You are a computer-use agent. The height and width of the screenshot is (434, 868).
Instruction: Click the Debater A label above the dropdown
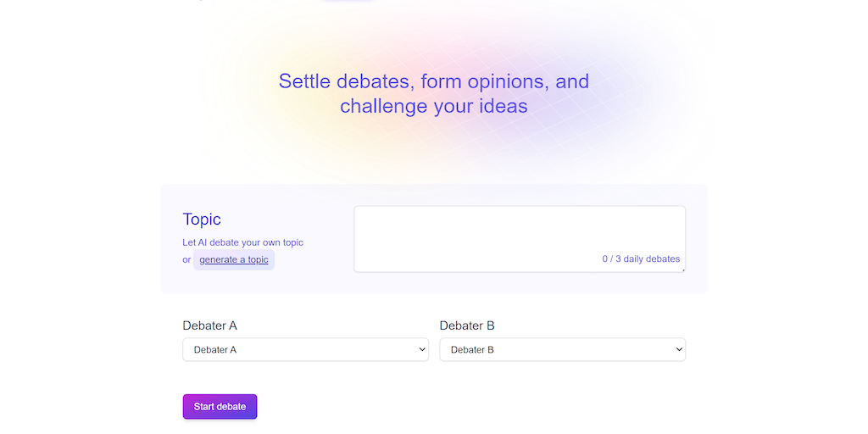[x=209, y=325]
